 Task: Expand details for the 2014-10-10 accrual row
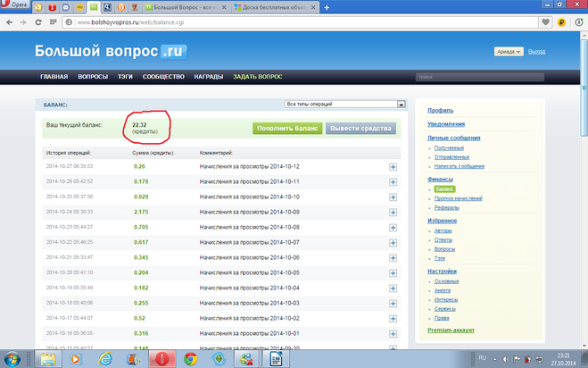[393, 197]
